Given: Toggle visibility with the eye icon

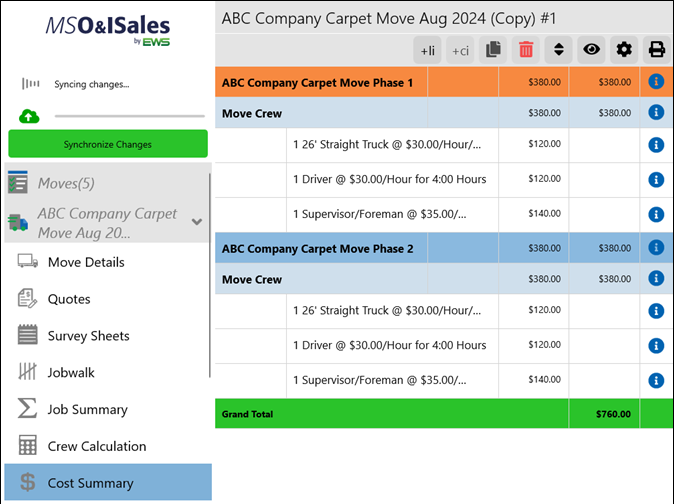Looking at the screenshot, I should coord(592,49).
